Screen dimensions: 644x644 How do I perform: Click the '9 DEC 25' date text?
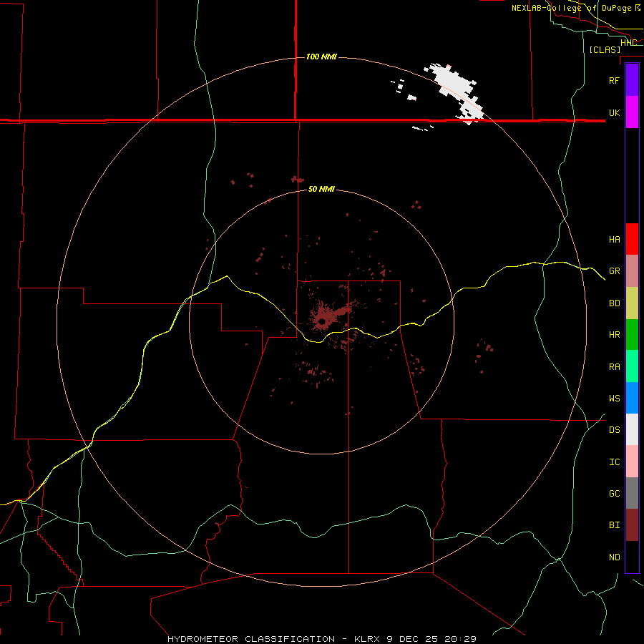point(412,639)
